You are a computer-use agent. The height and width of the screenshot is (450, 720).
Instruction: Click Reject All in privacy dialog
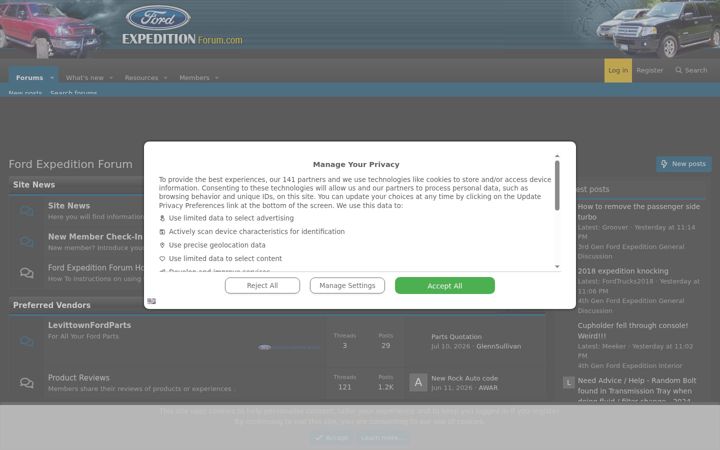[262, 286]
